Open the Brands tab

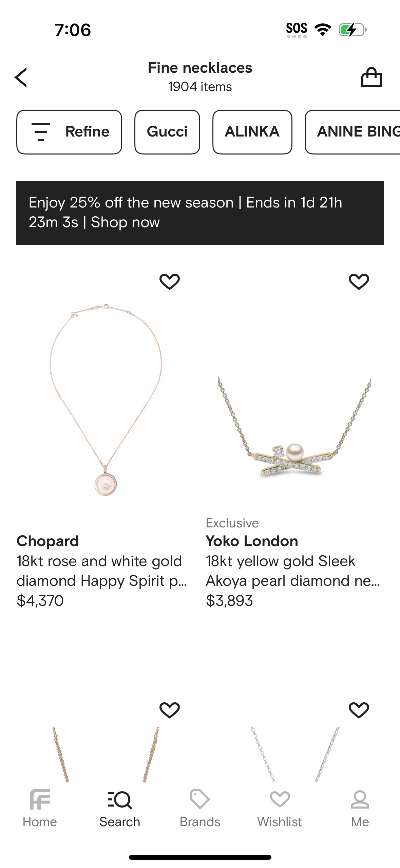point(200,808)
